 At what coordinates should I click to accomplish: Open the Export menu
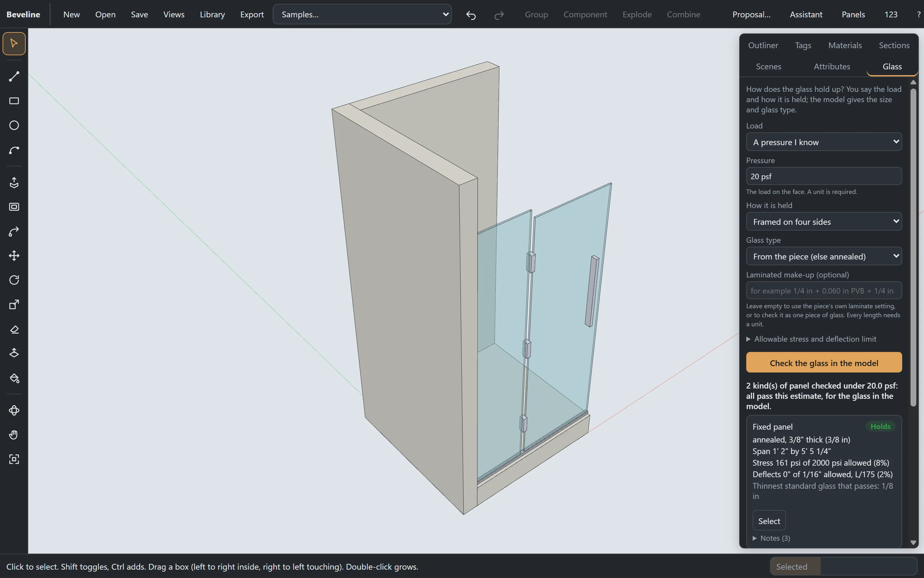252,14
